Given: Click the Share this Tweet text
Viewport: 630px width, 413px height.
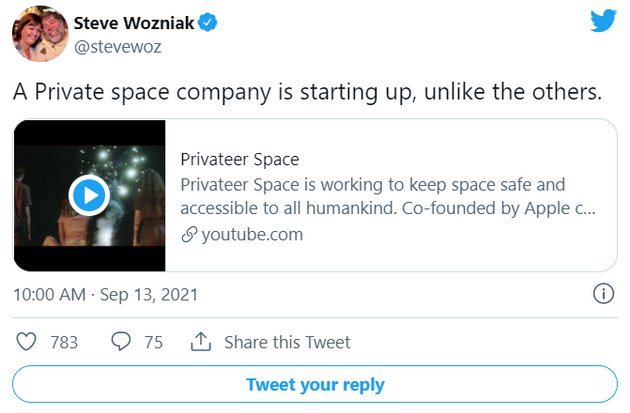Looking at the screenshot, I should pyautogui.click(x=287, y=342).
